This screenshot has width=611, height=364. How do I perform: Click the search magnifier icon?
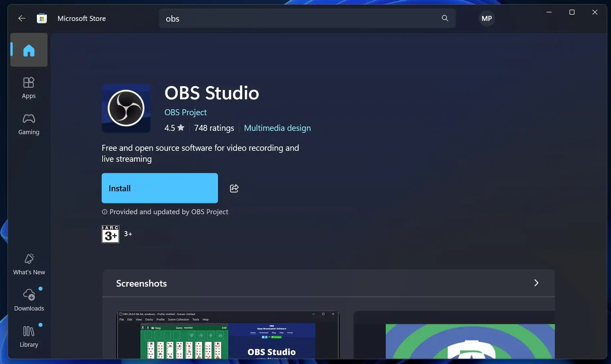pos(445,18)
